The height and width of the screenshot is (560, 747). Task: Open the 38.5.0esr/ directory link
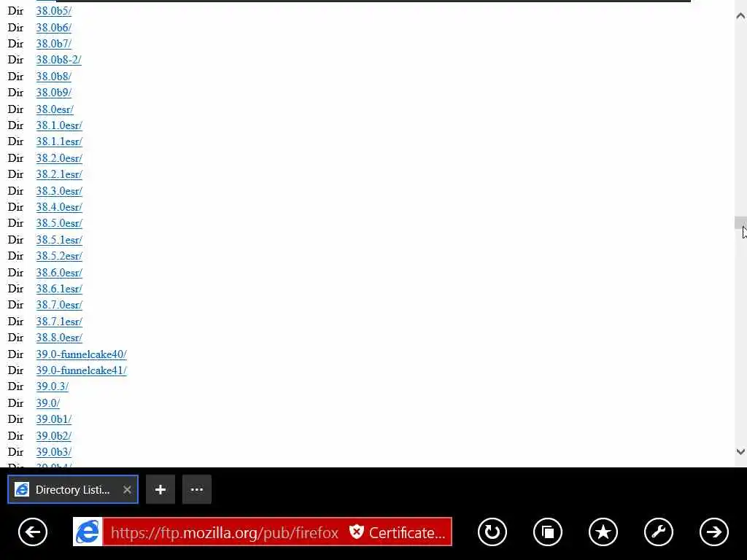click(59, 223)
